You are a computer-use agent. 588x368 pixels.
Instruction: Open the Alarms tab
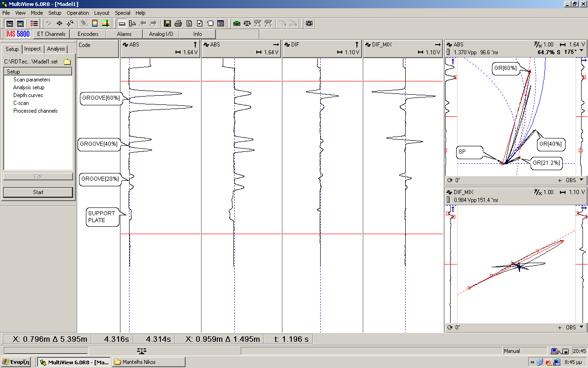click(124, 34)
